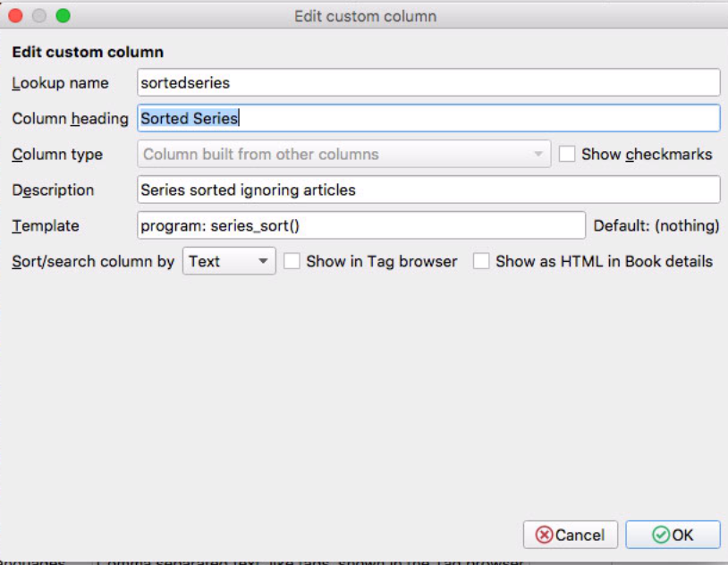
Task: Click the green maximize window button
Action: coord(63,16)
